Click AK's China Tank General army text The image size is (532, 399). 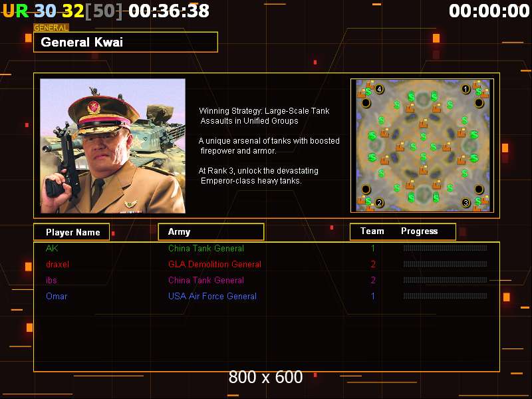tap(206, 248)
